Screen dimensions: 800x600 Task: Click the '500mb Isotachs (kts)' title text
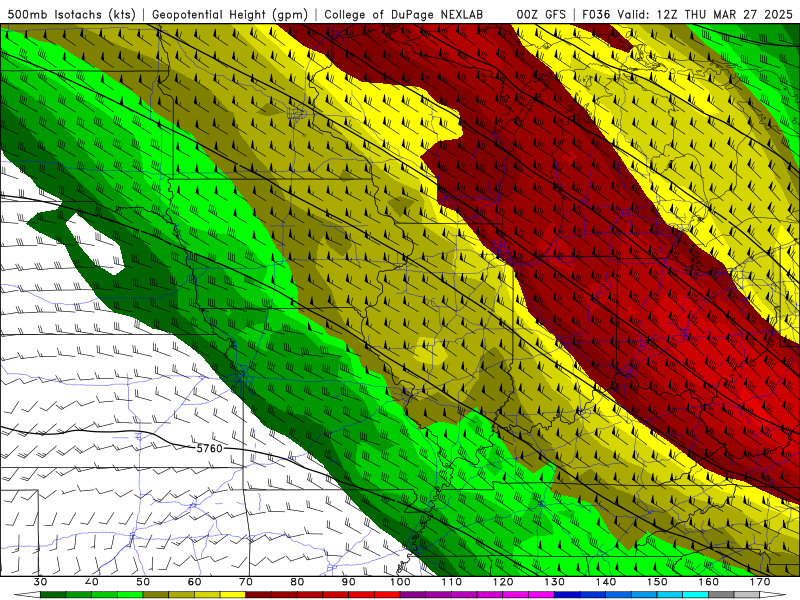coord(71,15)
